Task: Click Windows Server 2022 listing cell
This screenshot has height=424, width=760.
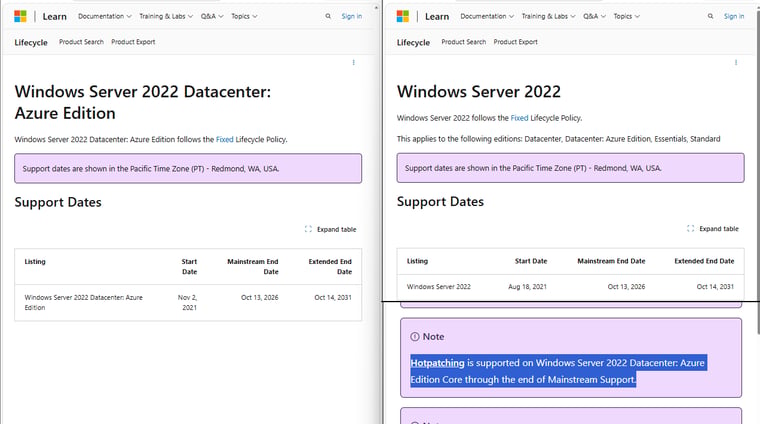Action: pos(439,287)
